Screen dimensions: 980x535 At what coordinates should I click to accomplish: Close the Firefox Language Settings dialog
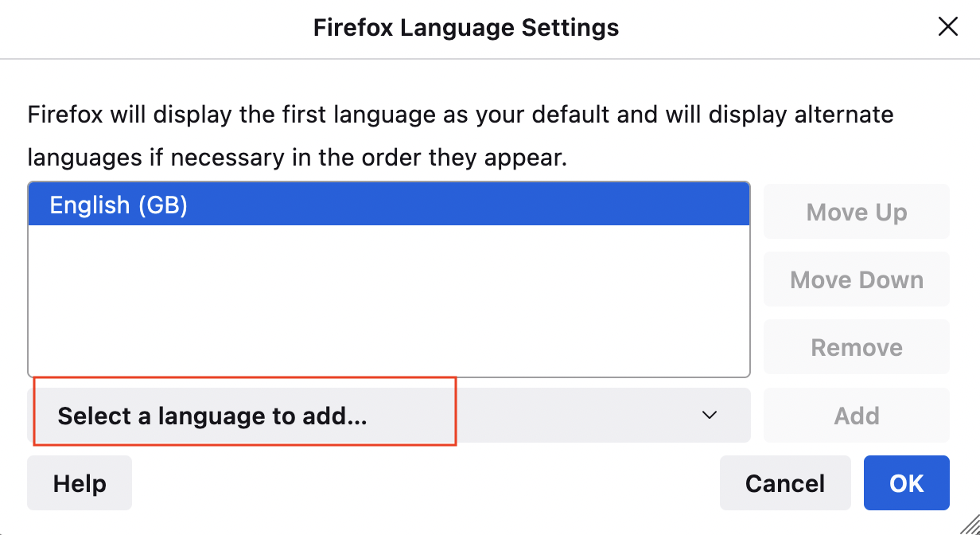click(947, 28)
